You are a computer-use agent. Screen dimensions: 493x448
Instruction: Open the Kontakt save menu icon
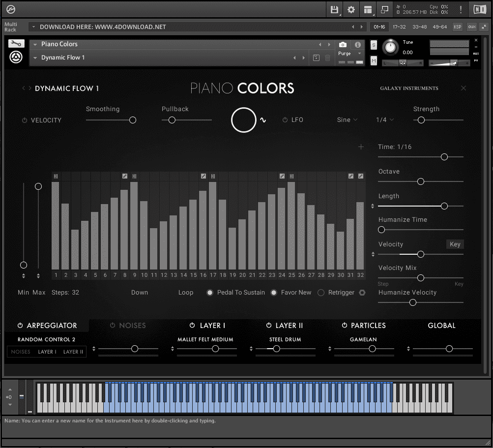tap(335, 10)
